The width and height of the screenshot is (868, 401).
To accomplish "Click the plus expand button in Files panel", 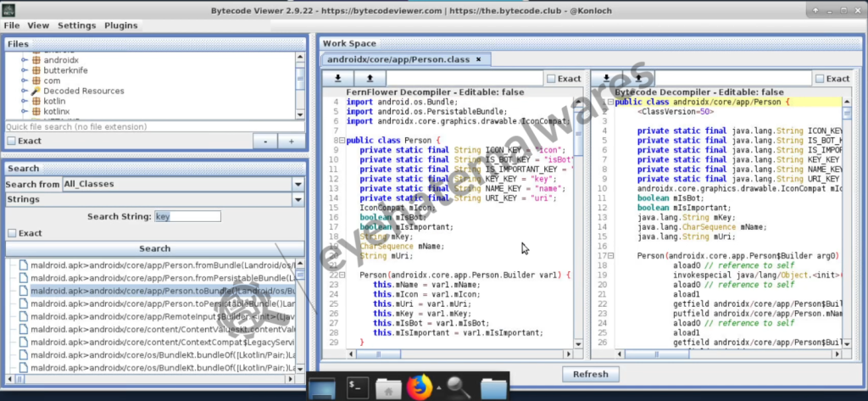I will click(x=292, y=142).
